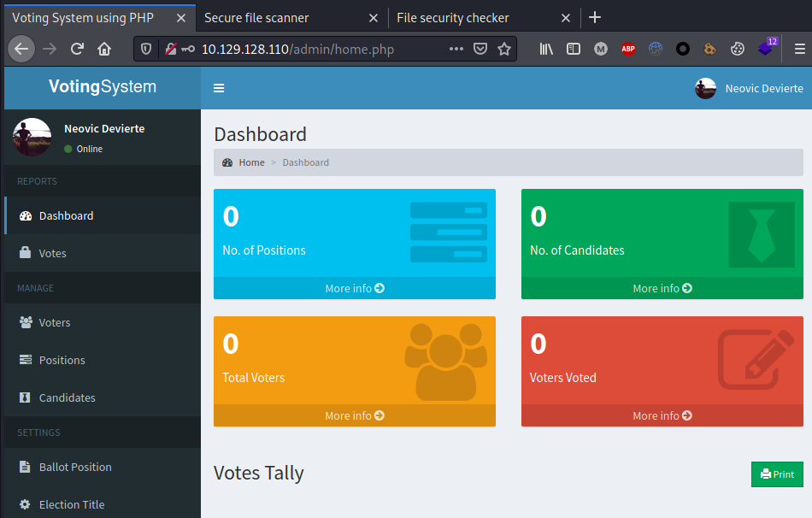This screenshot has height=518, width=812.
Task: Bookmark this page with the star icon
Action: coord(504,50)
